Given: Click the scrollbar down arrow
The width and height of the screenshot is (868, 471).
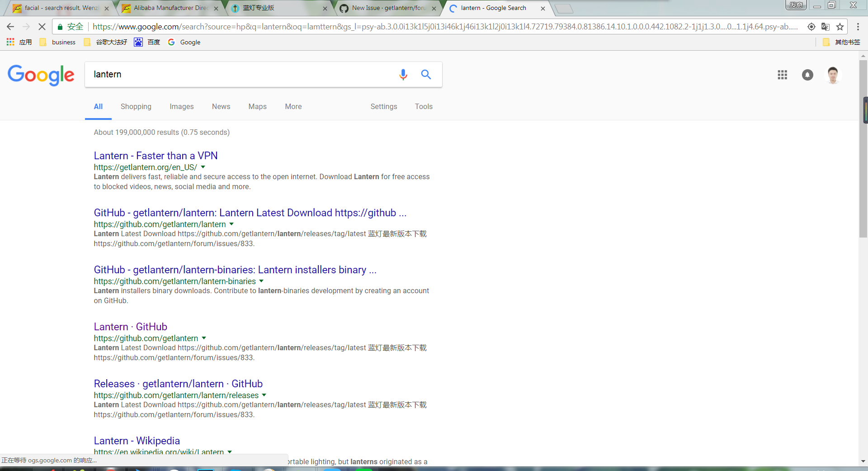Looking at the screenshot, I should pos(863,461).
